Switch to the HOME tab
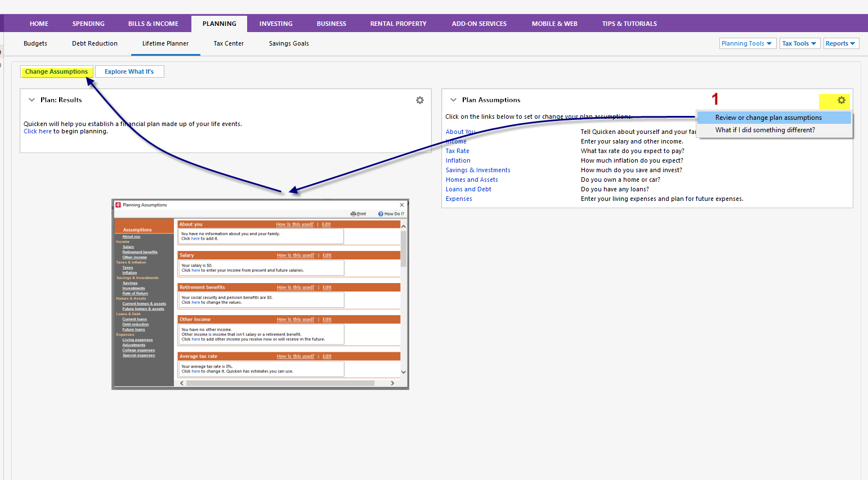Image resolution: width=868 pixels, height=480 pixels. [x=39, y=24]
